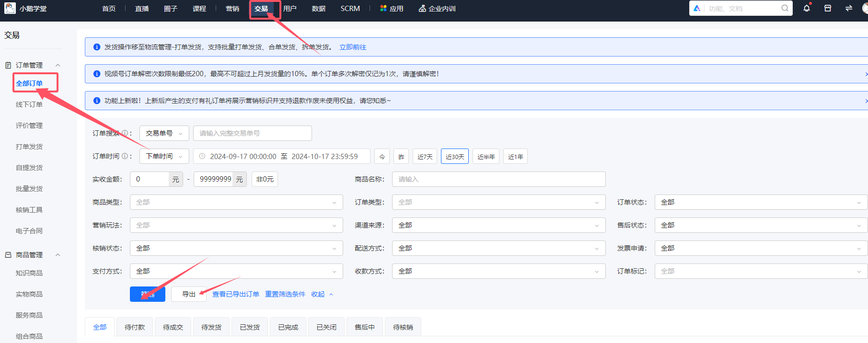Screen dimensions: 868x343
Task: Open the notification bell
Action: point(807,8)
